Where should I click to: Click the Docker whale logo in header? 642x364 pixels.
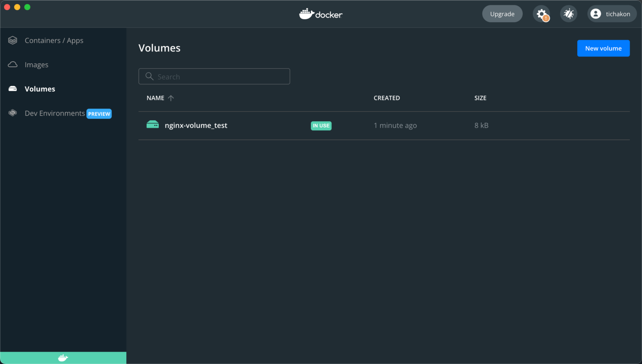tap(321, 14)
